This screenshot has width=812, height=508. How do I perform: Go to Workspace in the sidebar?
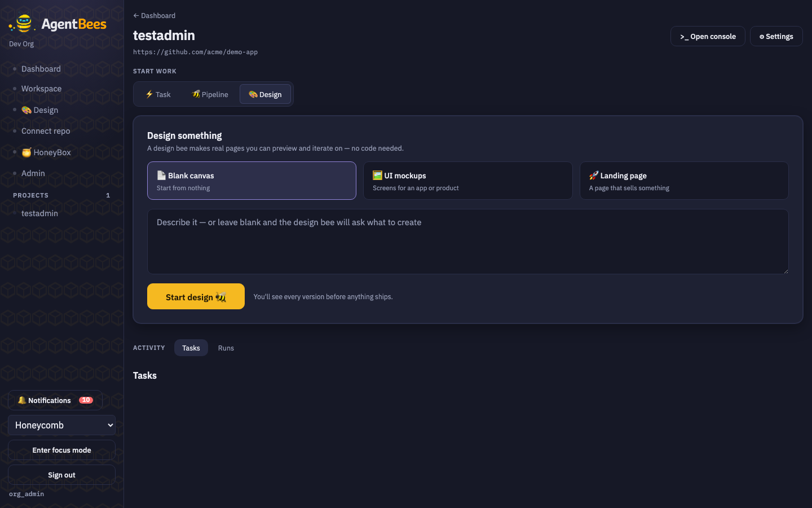click(41, 89)
